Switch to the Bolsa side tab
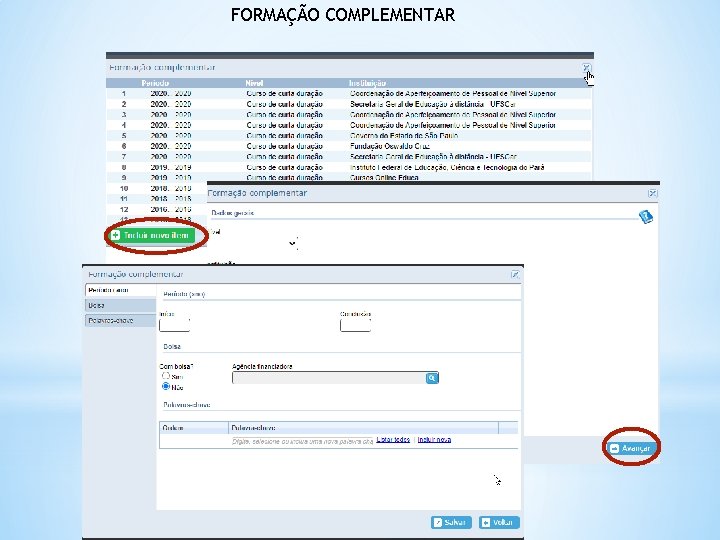 pos(121,305)
